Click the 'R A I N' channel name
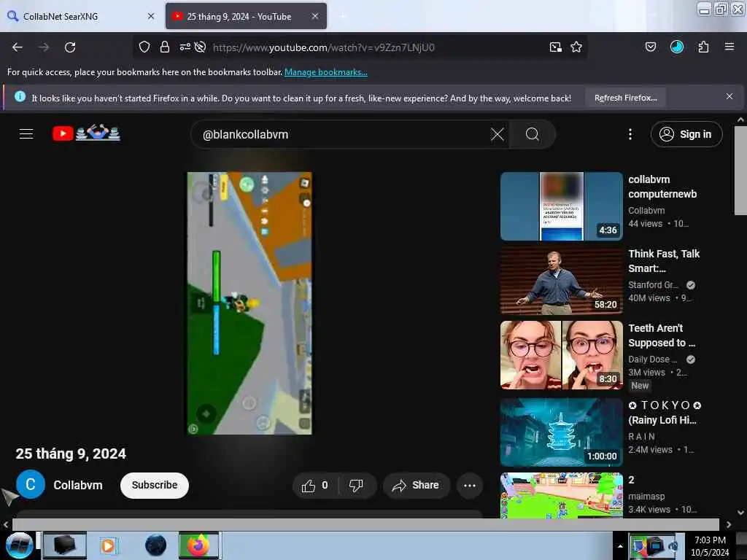Viewport: 747px width, 560px height. tap(642, 436)
